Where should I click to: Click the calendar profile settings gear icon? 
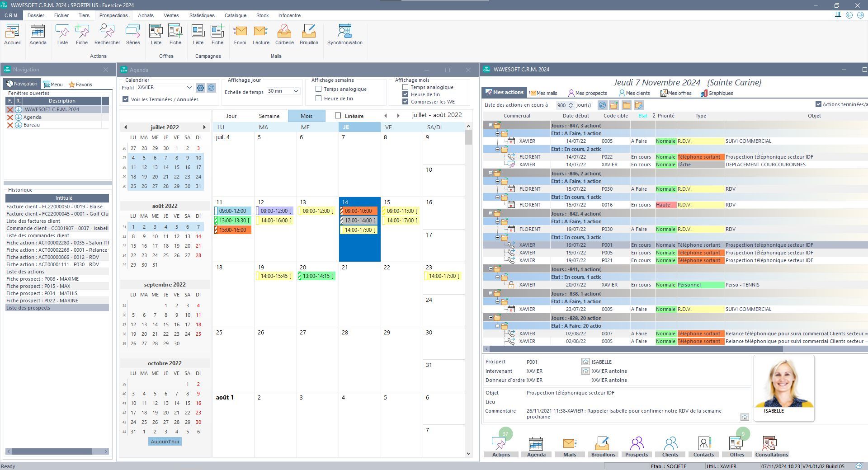tap(200, 88)
